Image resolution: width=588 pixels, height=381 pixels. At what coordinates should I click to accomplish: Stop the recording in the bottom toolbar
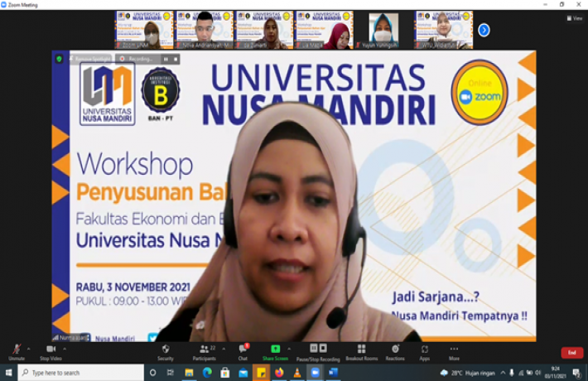[x=323, y=349]
